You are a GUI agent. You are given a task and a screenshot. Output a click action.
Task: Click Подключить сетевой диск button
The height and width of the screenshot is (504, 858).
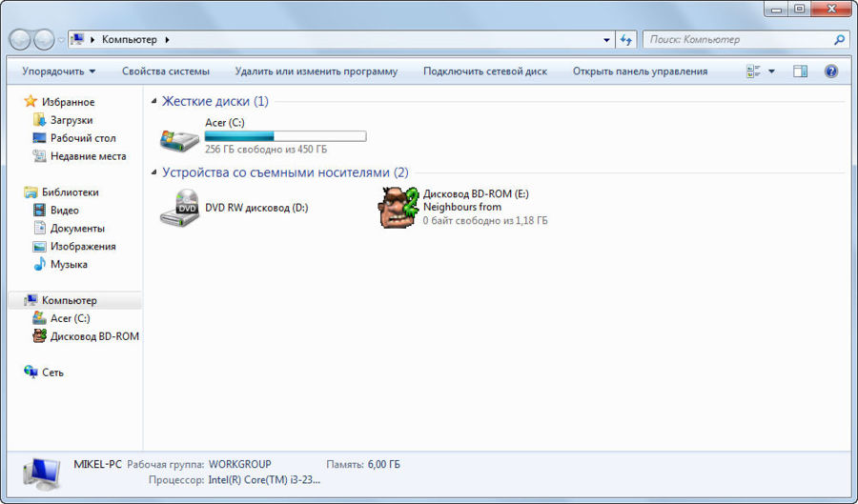[484, 71]
